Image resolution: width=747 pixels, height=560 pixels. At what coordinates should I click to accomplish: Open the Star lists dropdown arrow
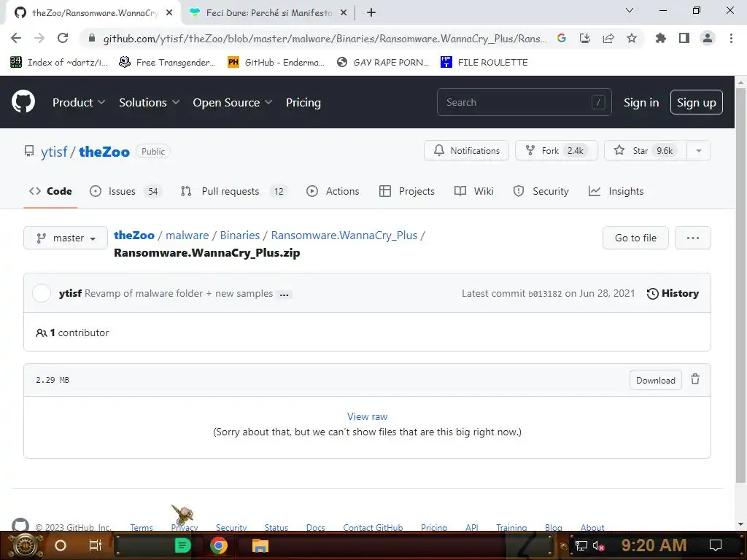(x=699, y=150)
